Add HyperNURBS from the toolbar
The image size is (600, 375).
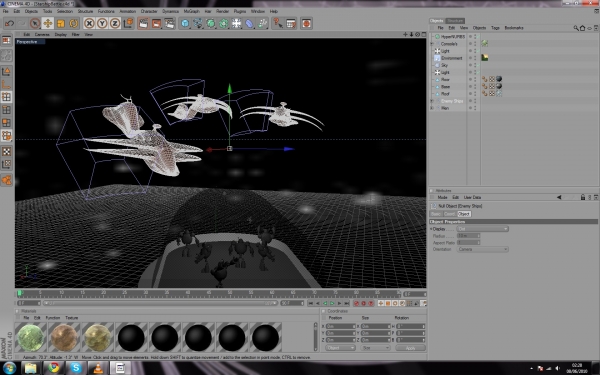point(211,24)
